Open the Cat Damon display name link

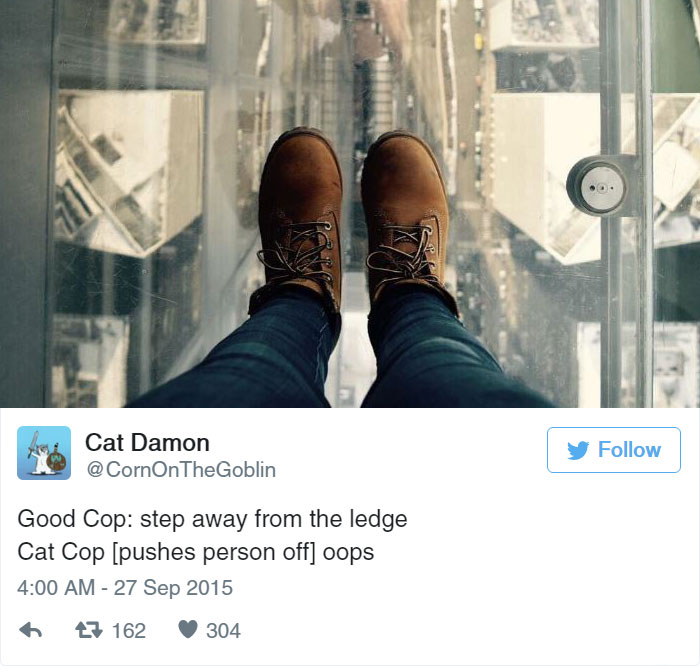(147, 443)
